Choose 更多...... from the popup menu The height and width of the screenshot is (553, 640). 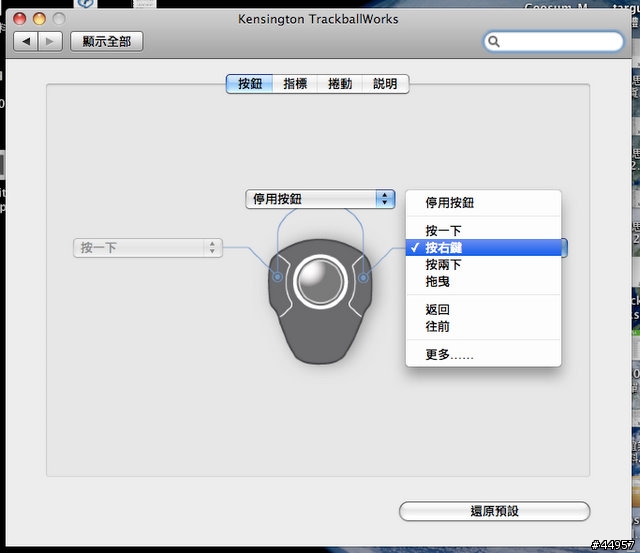pyautogui.click(x=483, y=354)
